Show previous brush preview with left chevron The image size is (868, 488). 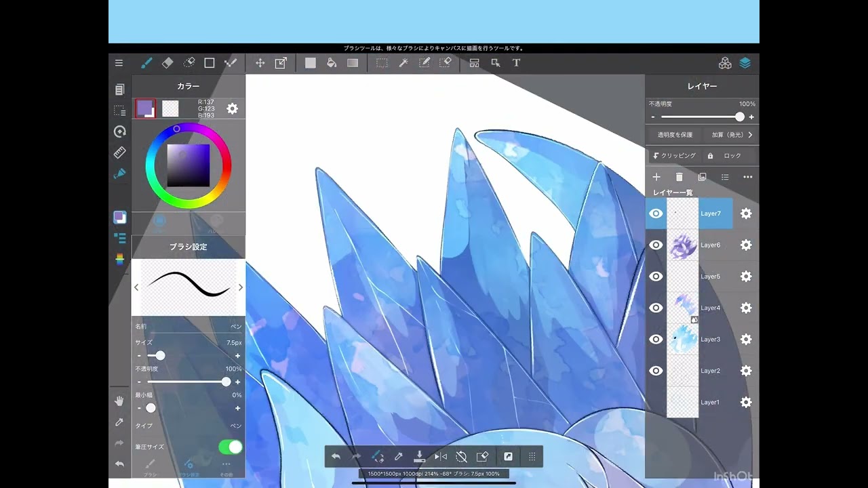click(x=136, y=287)
